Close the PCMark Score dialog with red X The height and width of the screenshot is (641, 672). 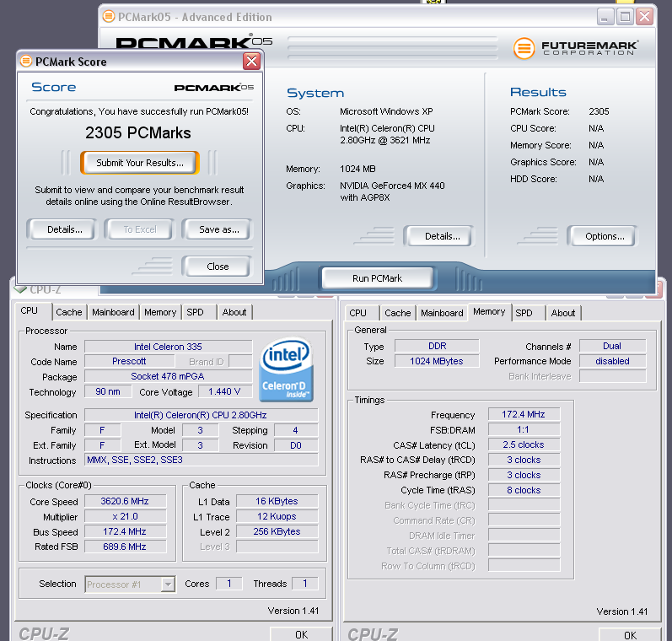251,62
